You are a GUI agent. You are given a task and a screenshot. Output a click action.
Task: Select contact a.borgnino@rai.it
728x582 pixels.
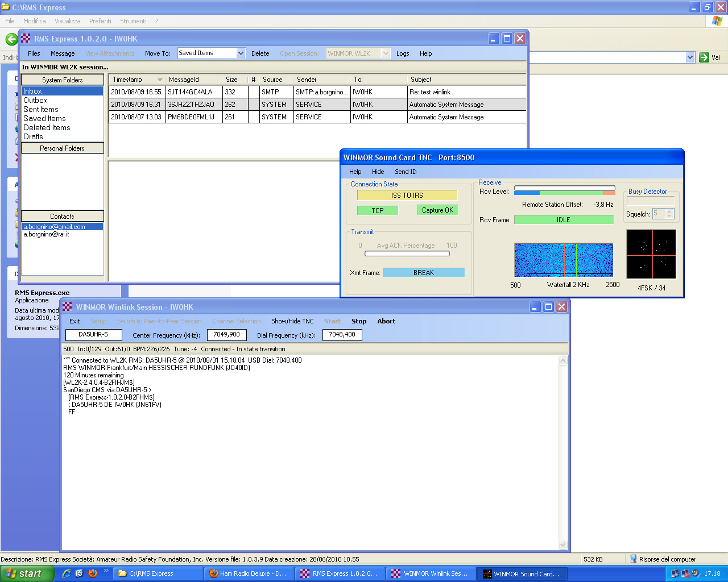click(x=46, y=234)
